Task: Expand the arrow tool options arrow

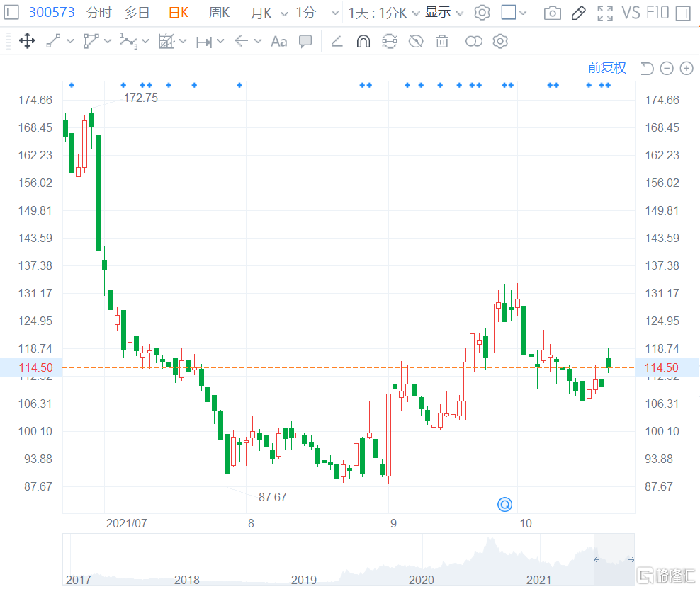Action: pos(258,42)
